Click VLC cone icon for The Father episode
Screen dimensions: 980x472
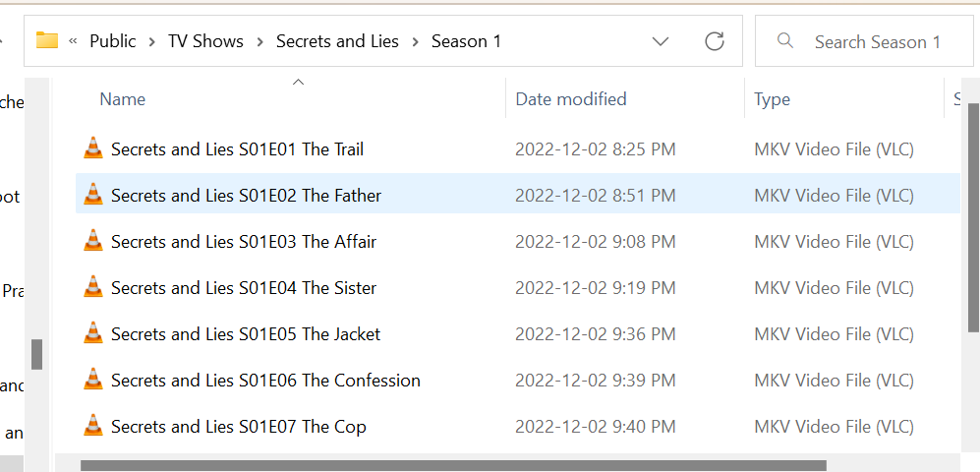93,196
